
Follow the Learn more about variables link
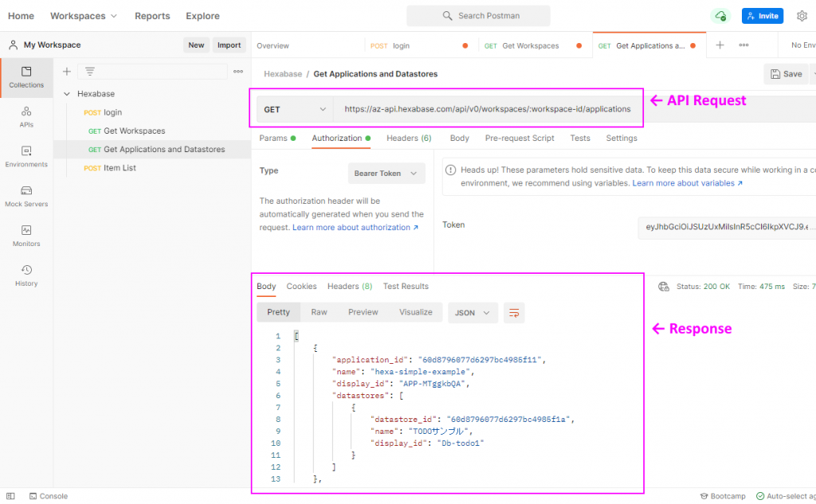click(687, 183)
